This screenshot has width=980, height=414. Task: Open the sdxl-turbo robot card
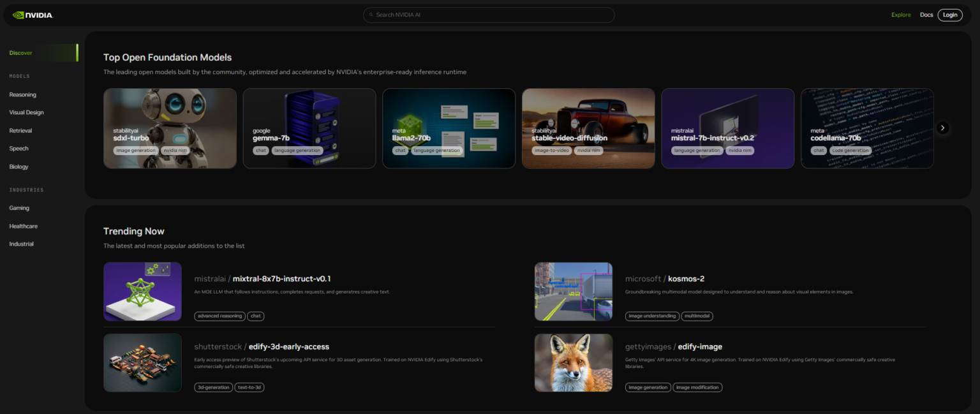pyautogui.click(x=170, y=128)
